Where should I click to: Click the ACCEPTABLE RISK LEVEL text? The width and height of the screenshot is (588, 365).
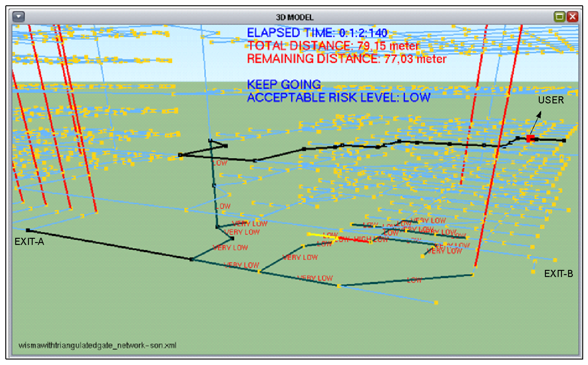coord(339,98)
